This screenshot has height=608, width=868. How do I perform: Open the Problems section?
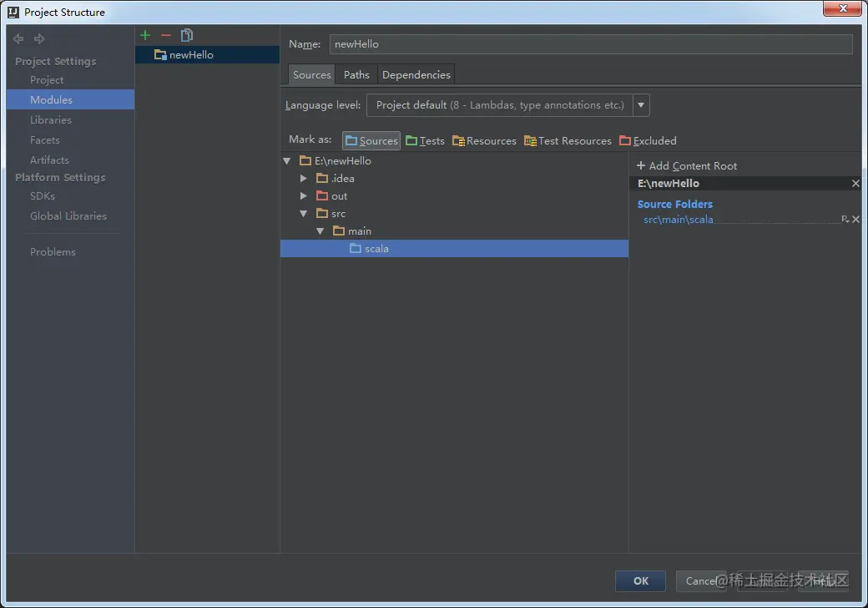coord(53,252)
